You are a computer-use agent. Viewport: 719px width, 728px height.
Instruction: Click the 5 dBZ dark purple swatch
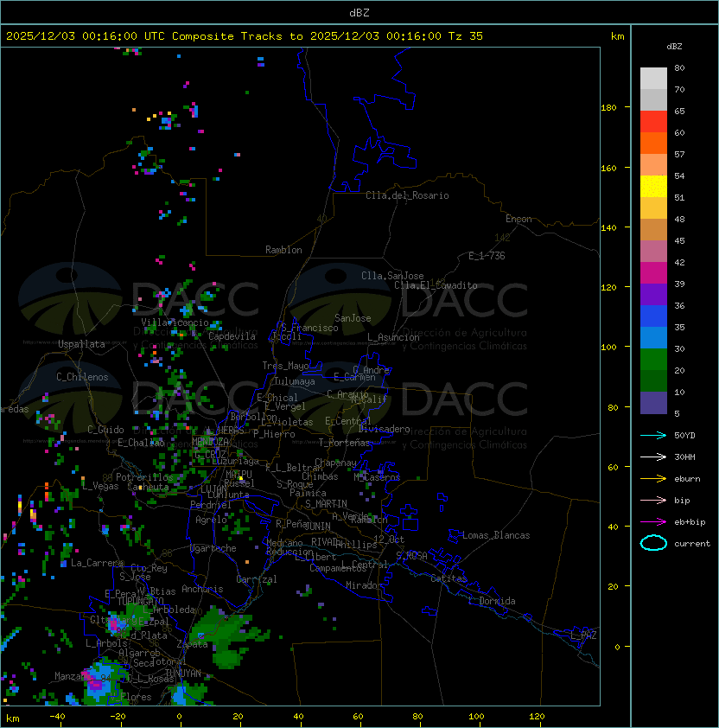coord(653,403)
